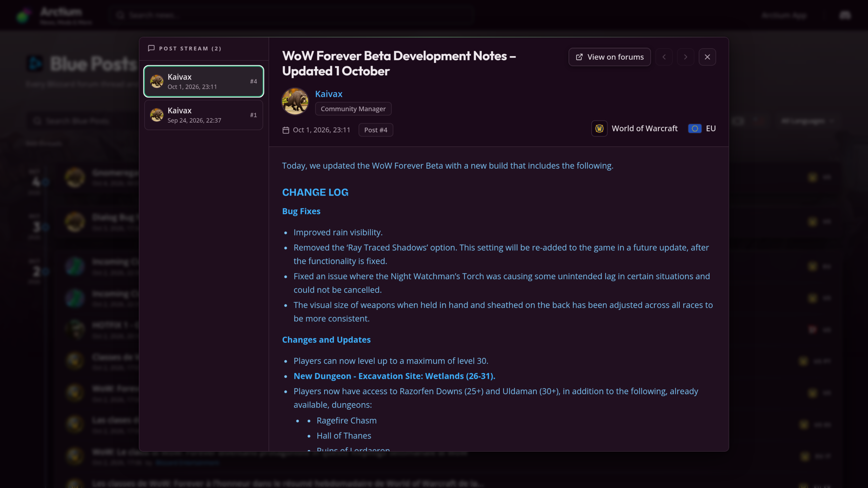This screenshot has width=868, height=488.
Task: Click the Post Stream chat bubble icon
Action: click(x=151, y=48)
